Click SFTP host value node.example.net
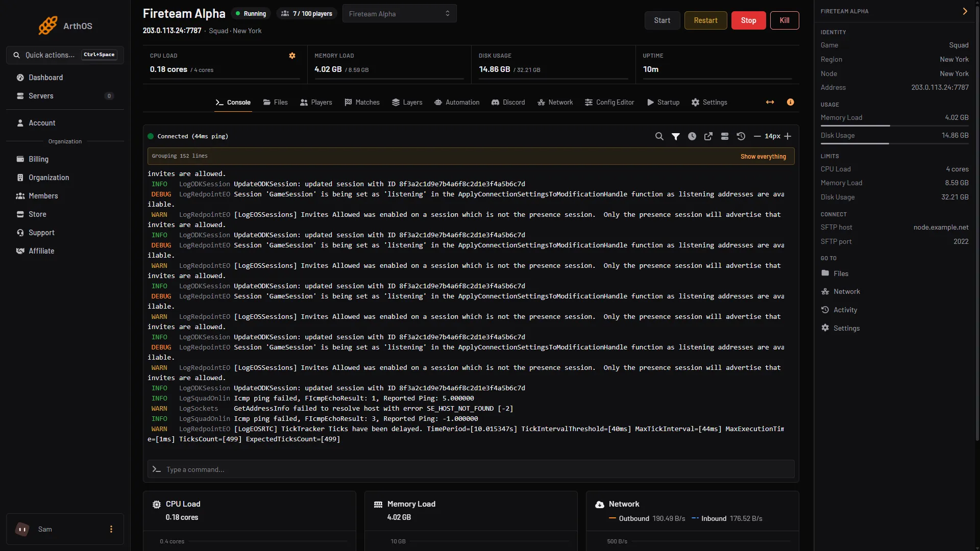Viewport: 980px width, 551px height. click(x=941, y=228)
